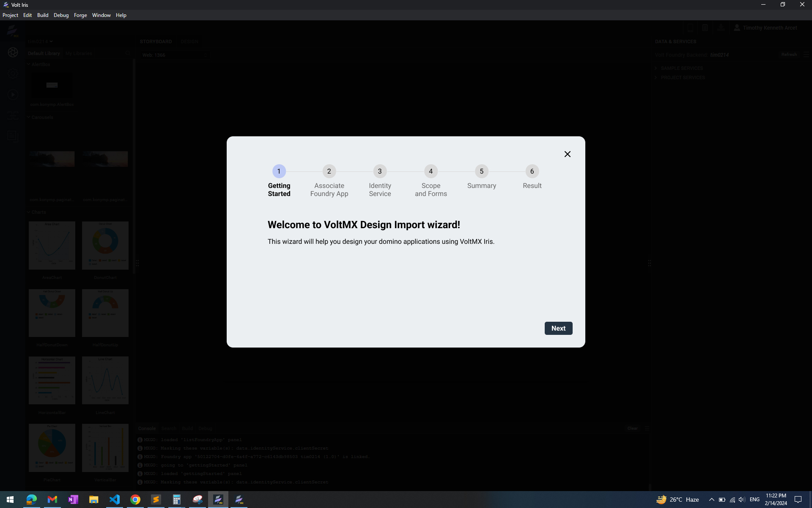Image resolution: width=812 pixels, height=508 pixels.
Task: Select the HalfDonutDown component thumbnail
Action: pos(52,313)
